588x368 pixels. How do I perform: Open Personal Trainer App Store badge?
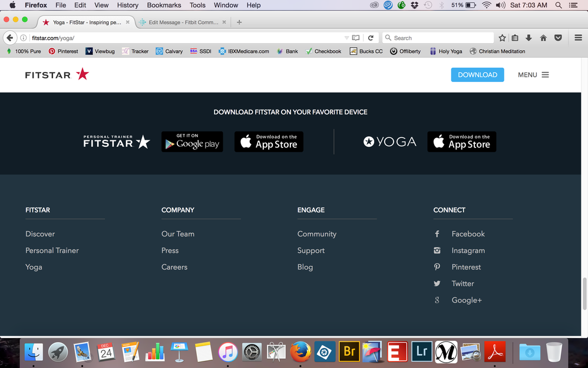pyautogui.click(x=269, y=142)
